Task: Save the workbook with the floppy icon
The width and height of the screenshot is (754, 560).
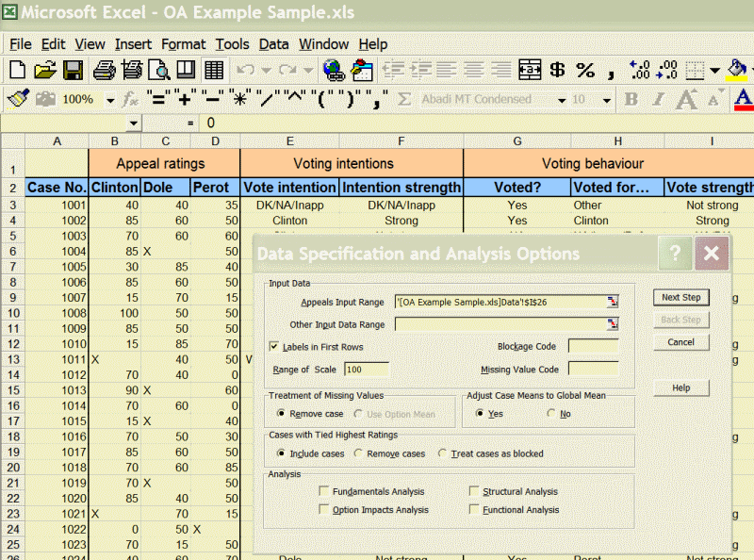Action: point(74,71)
